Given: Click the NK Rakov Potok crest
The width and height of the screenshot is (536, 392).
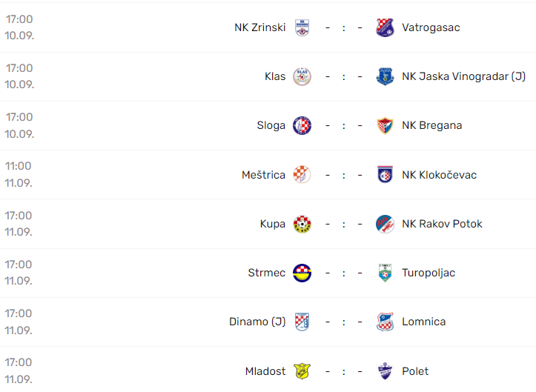Looking at the screenshot, I should (385, 224).
